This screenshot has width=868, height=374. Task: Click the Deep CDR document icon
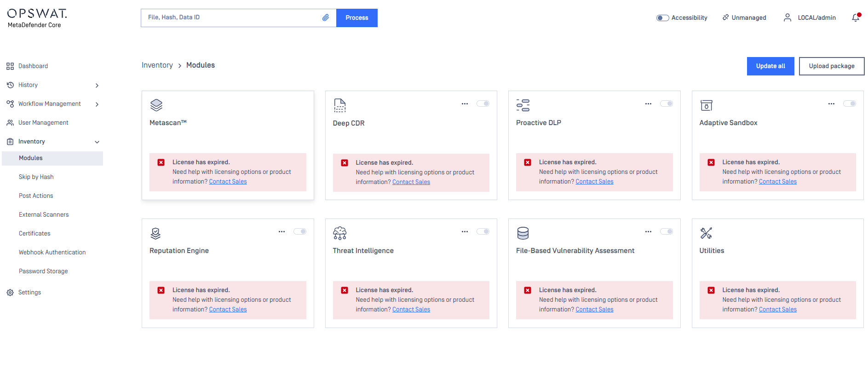pyautogui.click(x=339, y=105)
